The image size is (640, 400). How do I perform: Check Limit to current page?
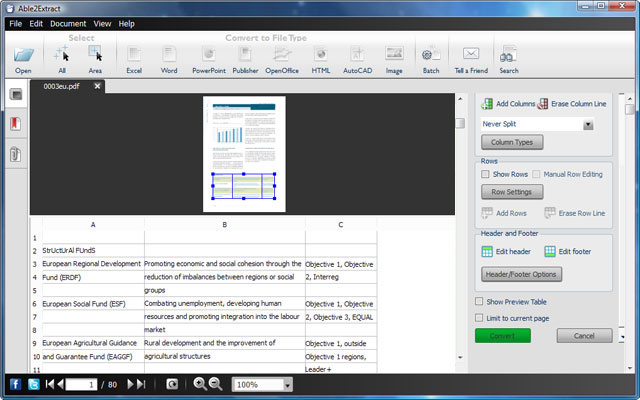coord(479,318)
